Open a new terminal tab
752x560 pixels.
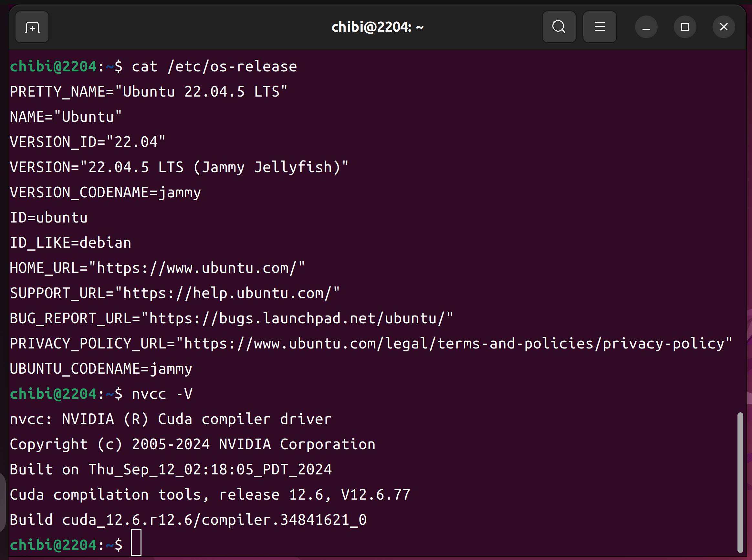[x=32, y=27]
